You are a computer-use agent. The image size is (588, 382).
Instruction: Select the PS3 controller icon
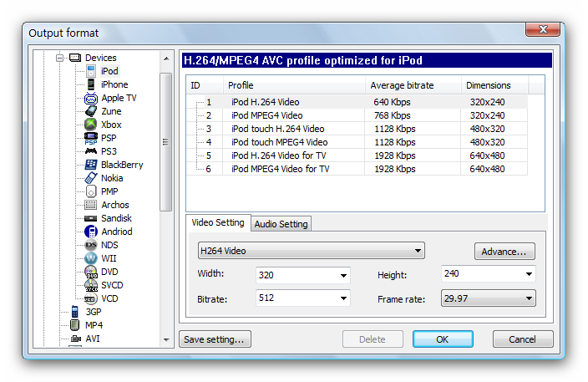point(91,151)
